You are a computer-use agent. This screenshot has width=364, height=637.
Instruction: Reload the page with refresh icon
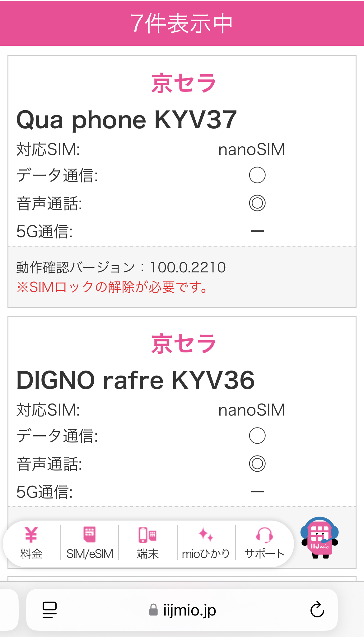[317, 610]
